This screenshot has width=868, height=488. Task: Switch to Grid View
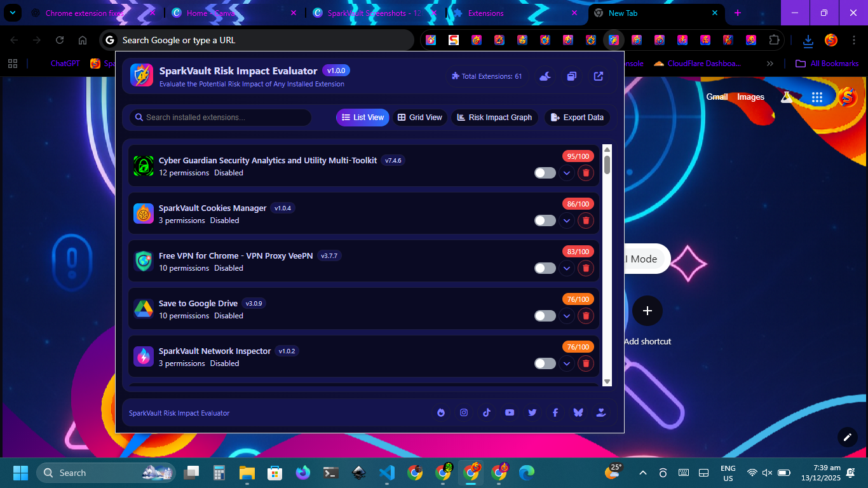(x=420, y=118)
